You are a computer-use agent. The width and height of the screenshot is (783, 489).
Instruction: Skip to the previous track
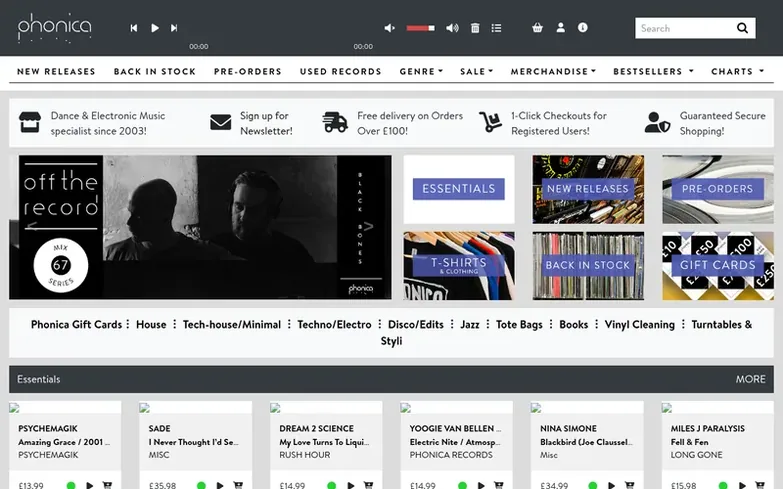(133, 28)
